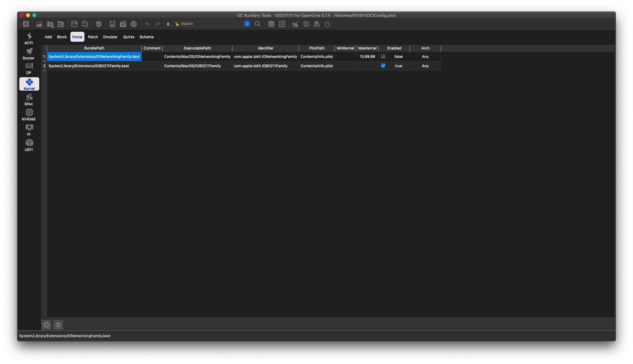
Task: Click the add row plus button
Action: (47, 325)
